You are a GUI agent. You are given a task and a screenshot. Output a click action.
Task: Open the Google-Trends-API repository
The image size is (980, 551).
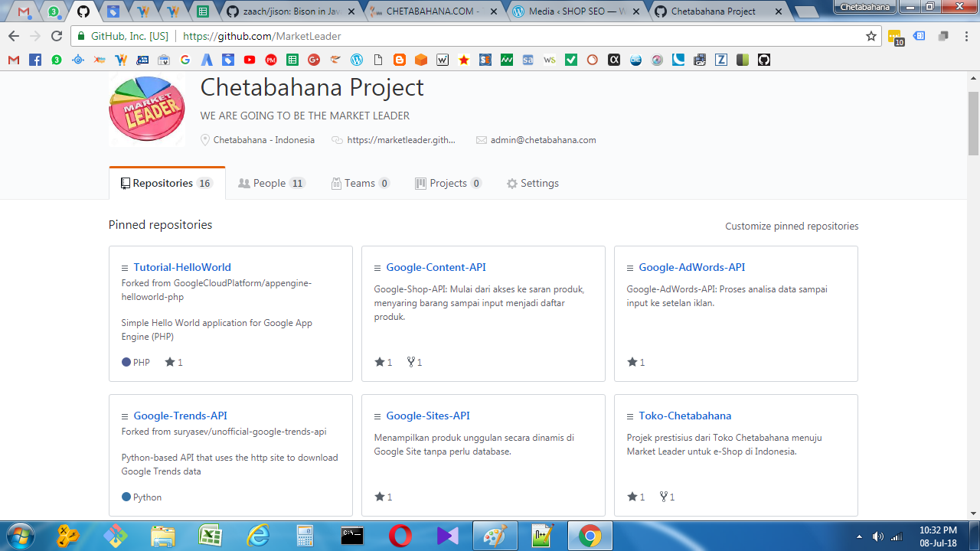coord(180,416)
